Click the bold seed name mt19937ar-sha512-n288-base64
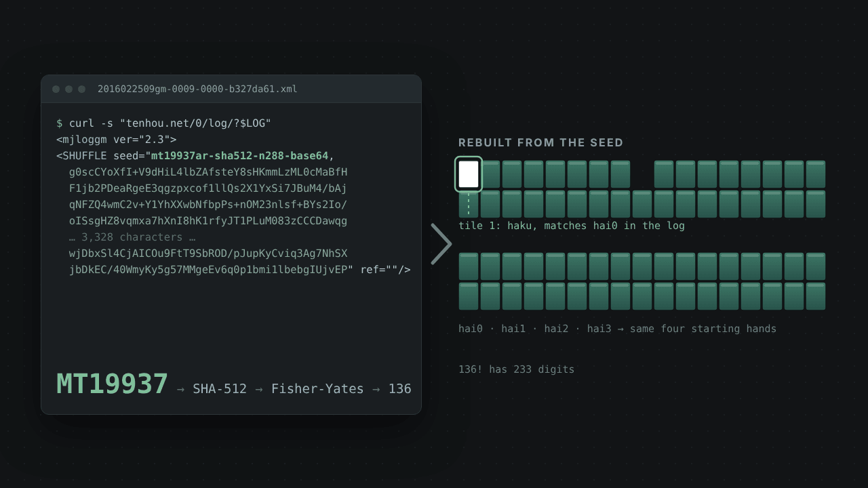 coord(239,156)
